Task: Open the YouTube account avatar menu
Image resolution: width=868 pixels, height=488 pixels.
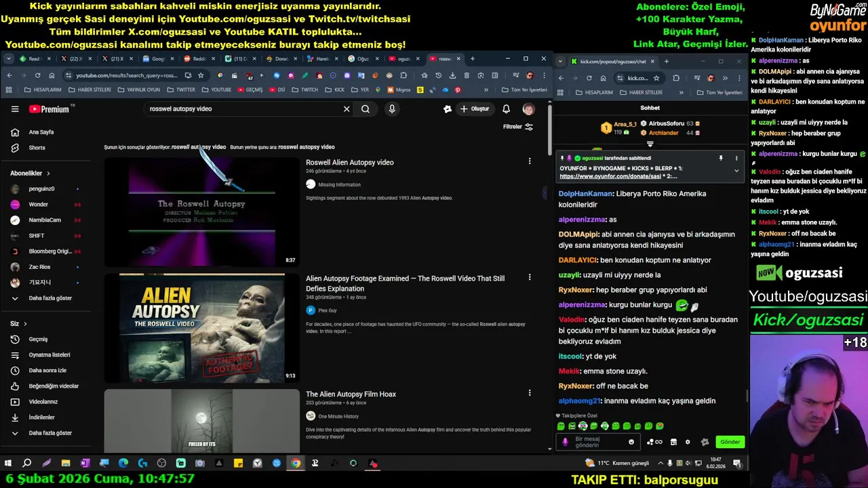Action: (528, 109)
